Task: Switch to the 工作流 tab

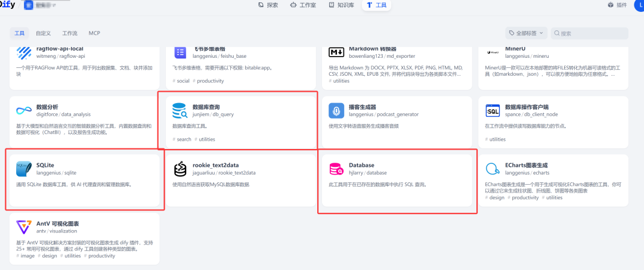Action: pos(70,33)
